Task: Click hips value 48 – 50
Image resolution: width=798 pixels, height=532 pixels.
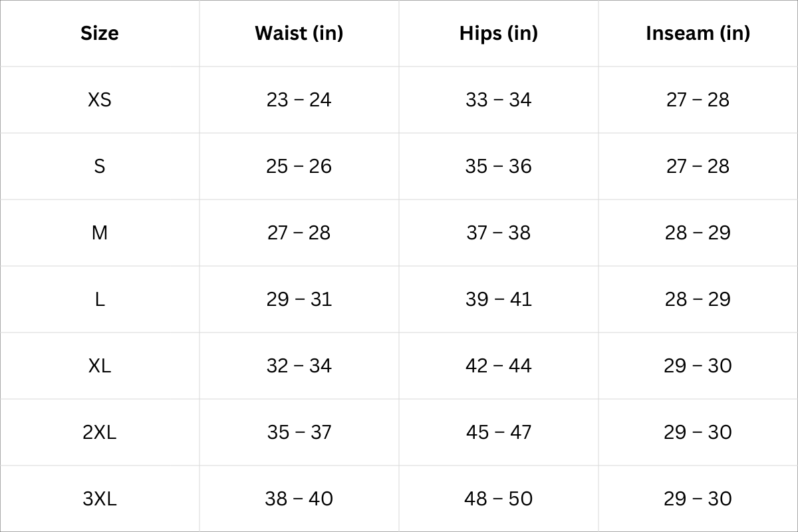Action: 498,499
